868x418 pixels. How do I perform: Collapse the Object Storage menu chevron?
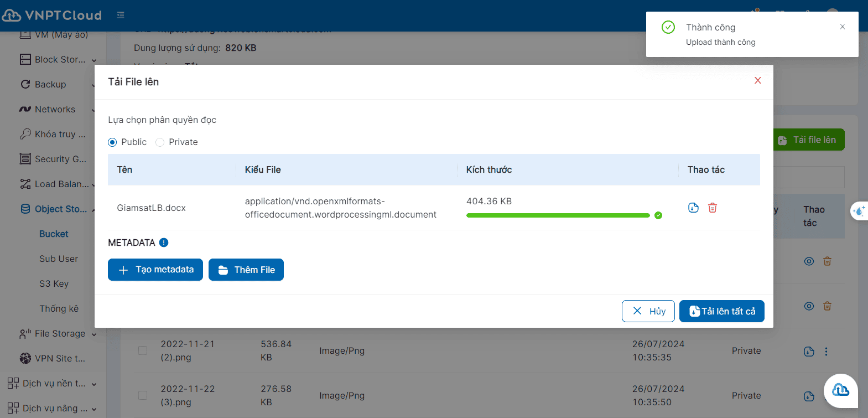94,210
